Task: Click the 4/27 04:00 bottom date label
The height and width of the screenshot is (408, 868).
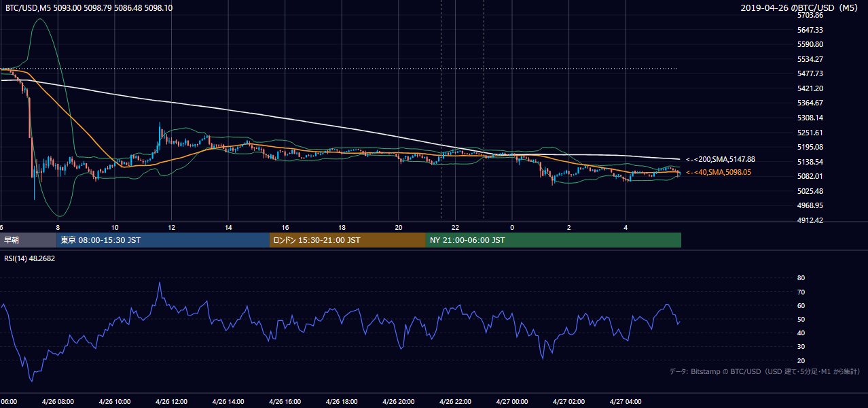Action: click(x=626, y=402)
